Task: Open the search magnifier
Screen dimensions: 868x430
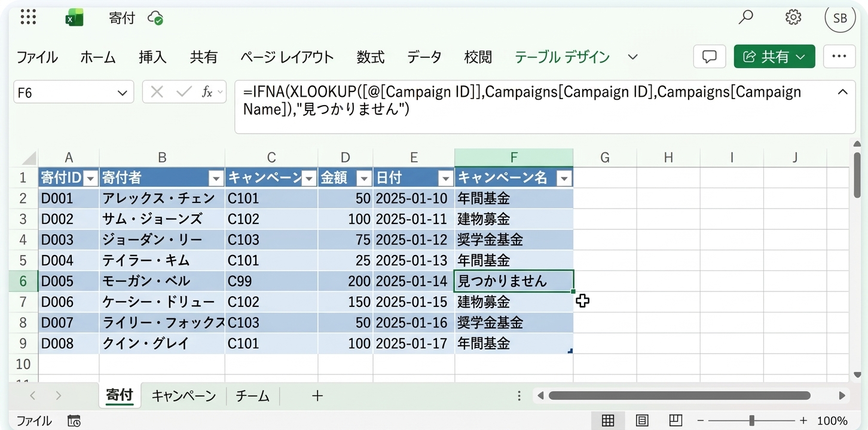Action: [x=745, y=17]
